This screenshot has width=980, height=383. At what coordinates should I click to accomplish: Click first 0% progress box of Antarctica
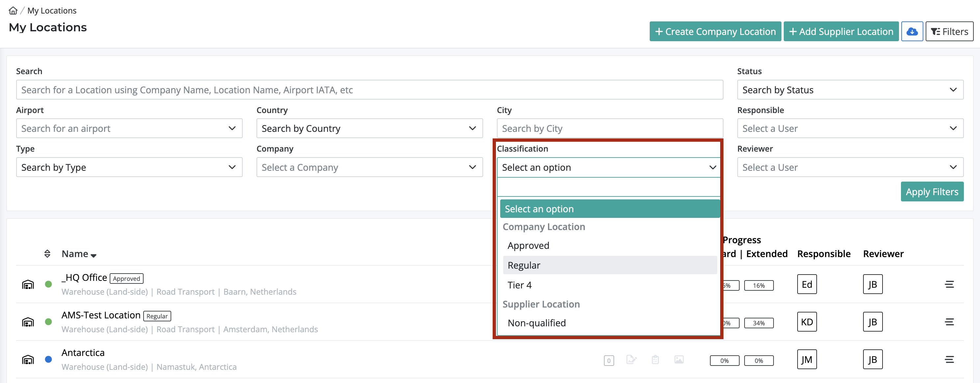[x=724, y=361]
